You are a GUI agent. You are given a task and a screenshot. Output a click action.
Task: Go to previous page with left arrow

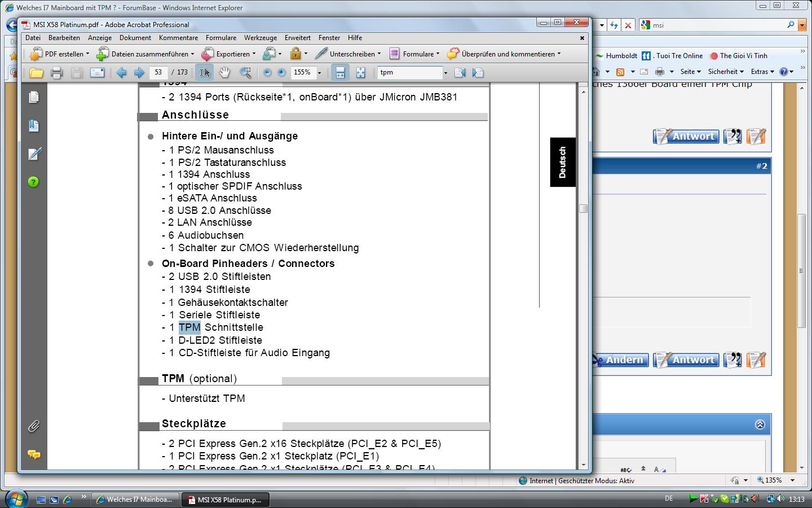point(121,73)
